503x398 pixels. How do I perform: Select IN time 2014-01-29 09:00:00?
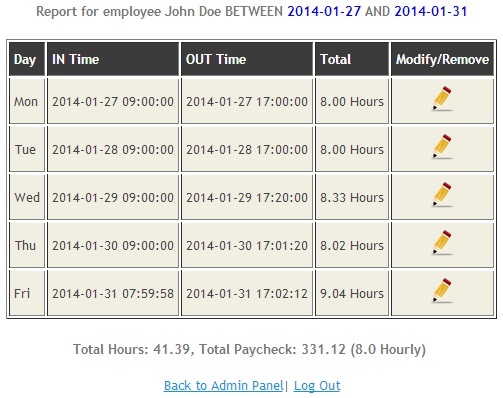coord(113,197)
